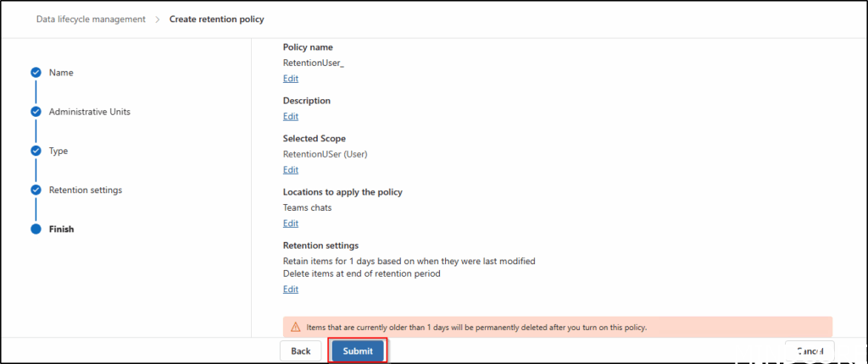Image resolution: width=868 pixels, height=364 pixels.
Task: Click the Type step checkmark icon
Action: tap(36, 151)
